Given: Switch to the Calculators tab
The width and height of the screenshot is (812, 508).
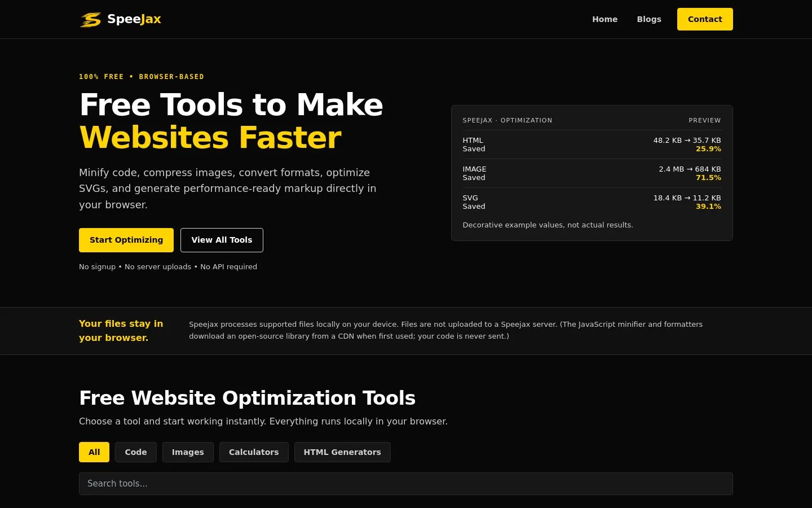Looking at the screenshot, I should pos(254,452).
